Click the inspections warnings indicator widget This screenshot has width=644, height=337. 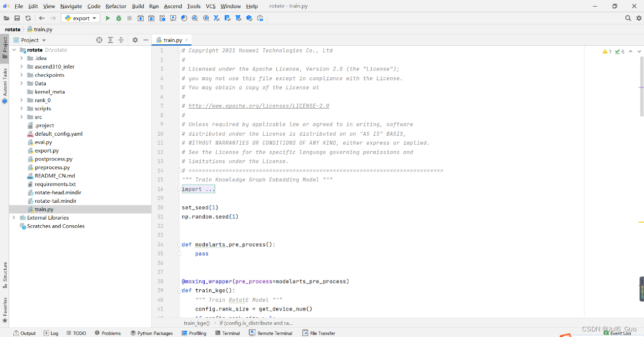[614, 51]
